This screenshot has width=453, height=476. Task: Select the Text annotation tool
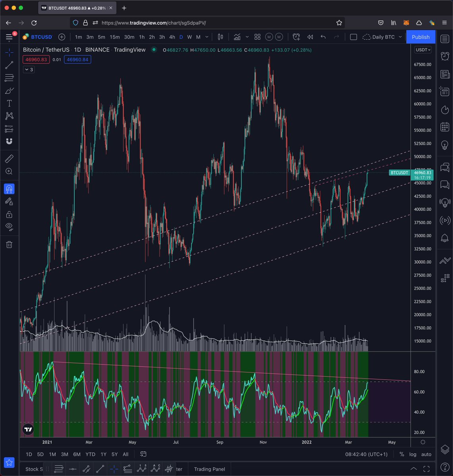tap(9, 104)
